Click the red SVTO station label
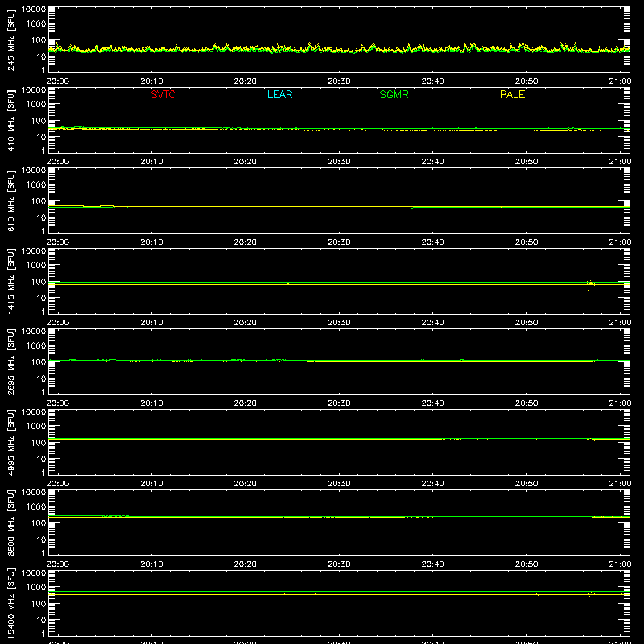This screenshot has width=644, height=644. [x=163, y=94]
